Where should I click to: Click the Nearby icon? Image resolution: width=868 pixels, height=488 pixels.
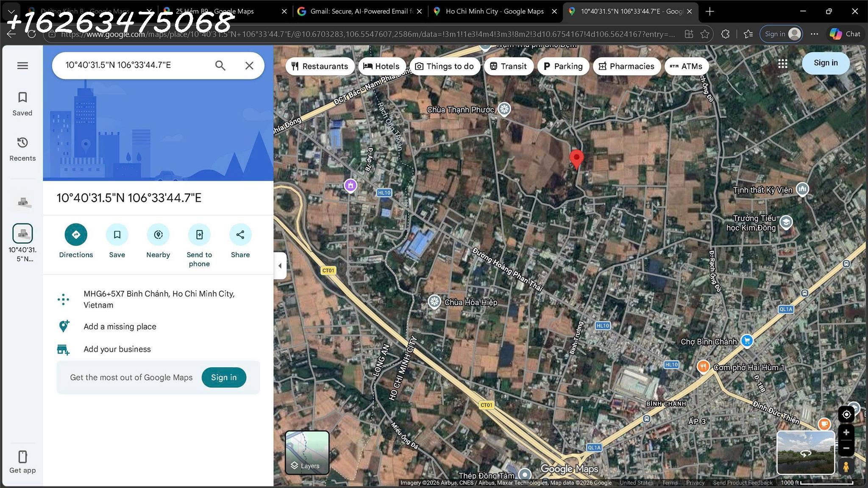point(158,234)
